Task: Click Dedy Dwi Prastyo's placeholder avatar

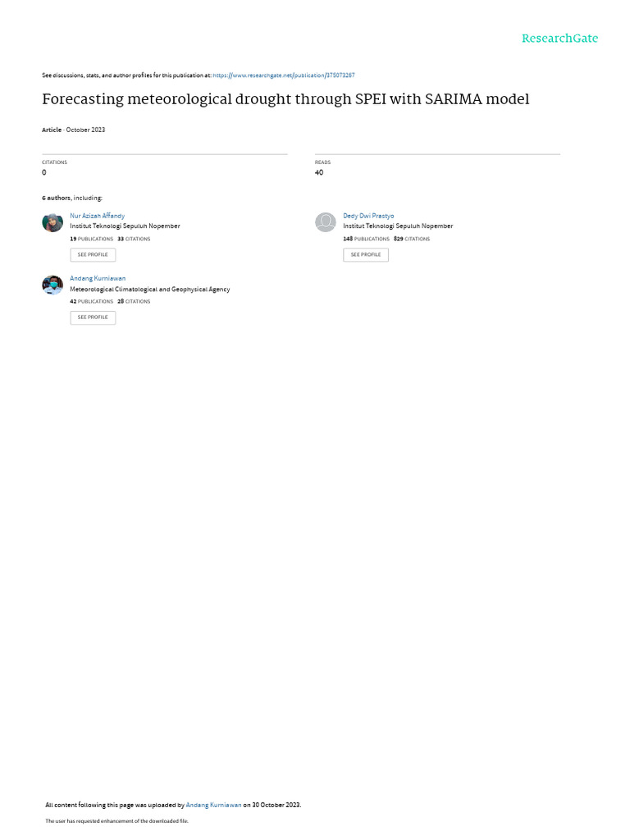Action: click(x=325, y=222)
